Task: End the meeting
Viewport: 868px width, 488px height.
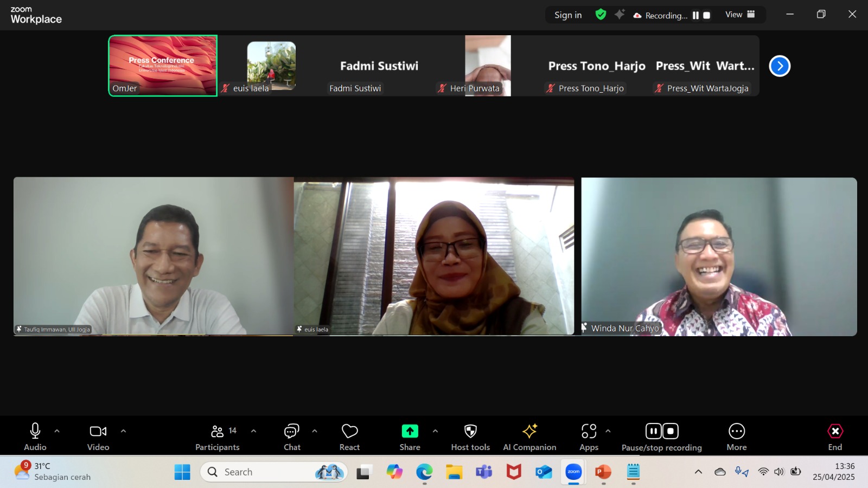Action: tap(835, 436)
